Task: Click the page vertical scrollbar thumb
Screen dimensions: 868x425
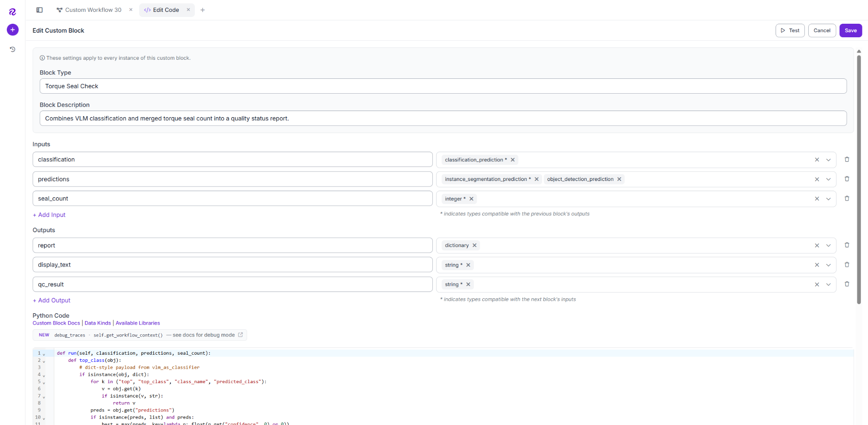Action: 859,180
